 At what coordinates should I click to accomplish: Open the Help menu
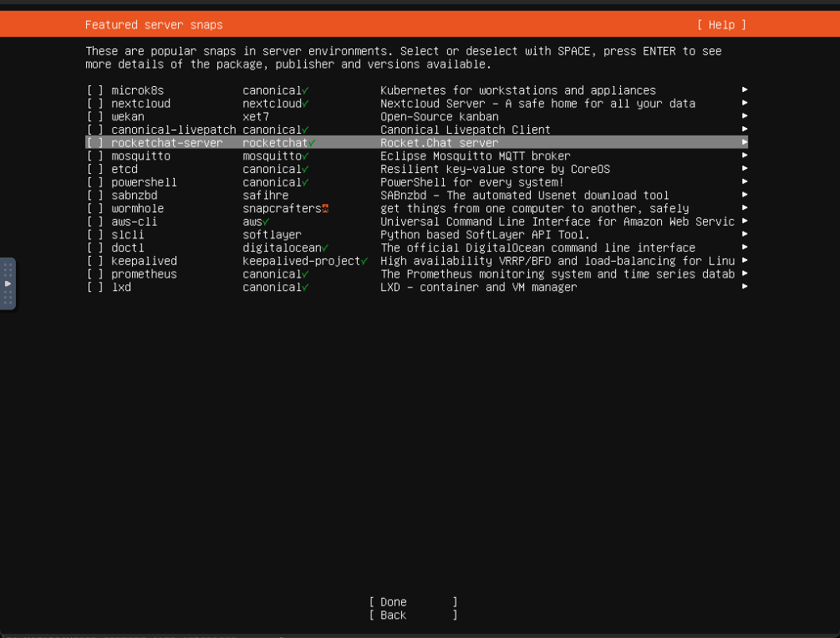click(721, 24)
